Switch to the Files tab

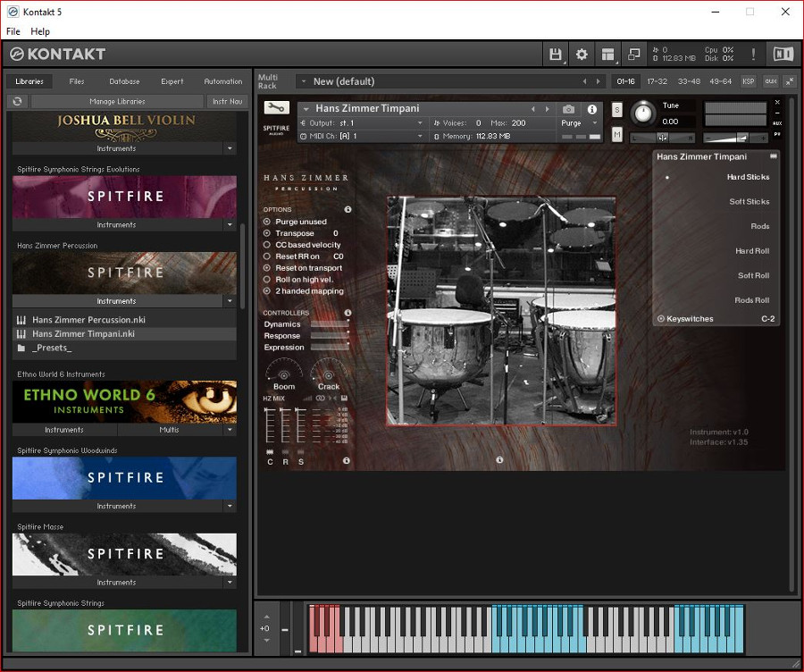77,81
